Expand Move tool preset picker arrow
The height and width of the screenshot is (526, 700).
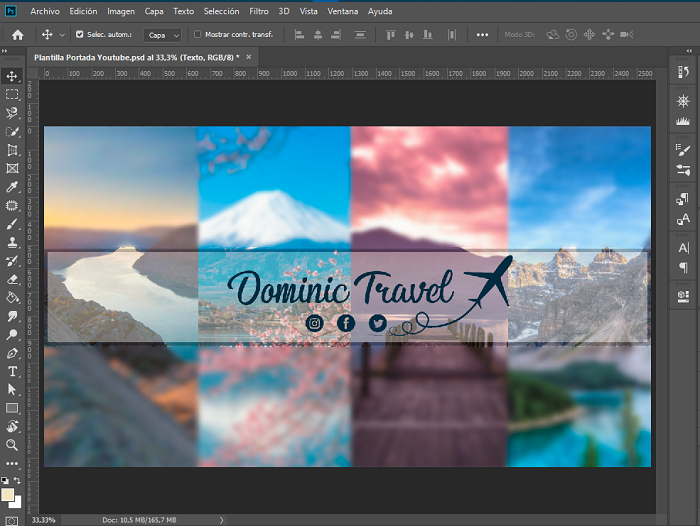[62, 35]
